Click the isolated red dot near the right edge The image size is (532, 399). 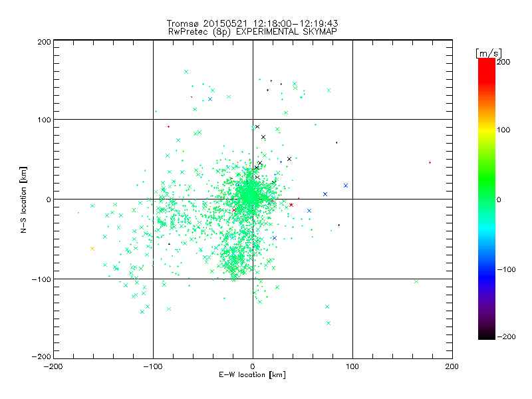tap(430, 162)
